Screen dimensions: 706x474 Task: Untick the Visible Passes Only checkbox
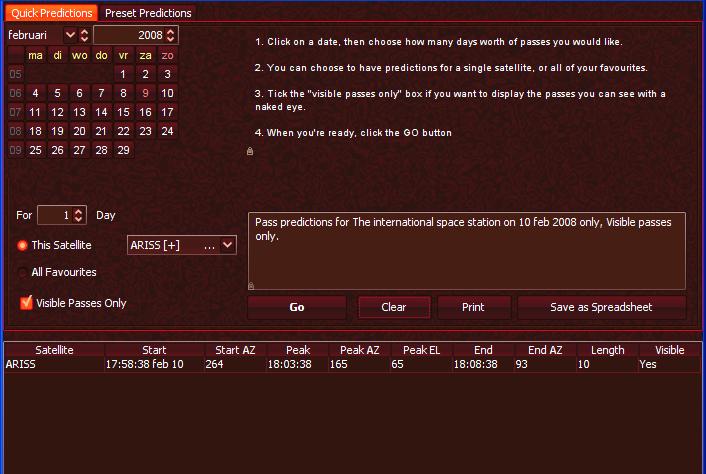(27, 303)
